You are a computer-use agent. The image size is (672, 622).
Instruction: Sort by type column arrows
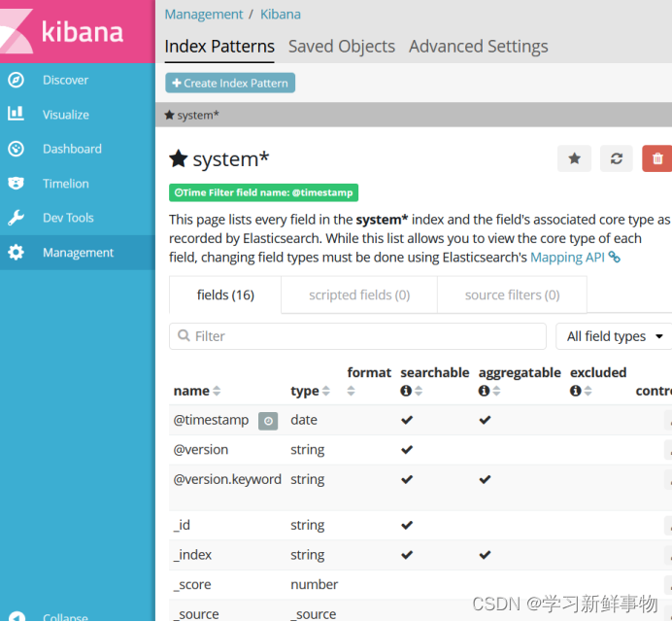[x=326, y=391]
